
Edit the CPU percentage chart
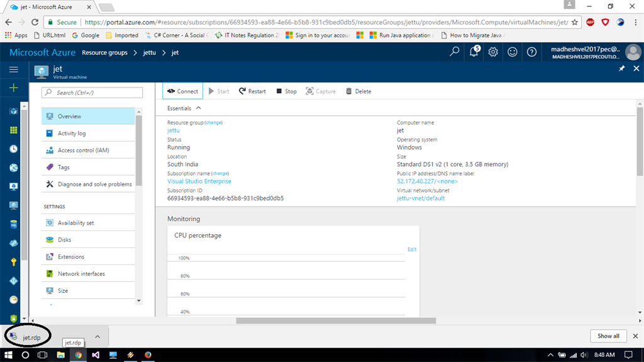411,249
